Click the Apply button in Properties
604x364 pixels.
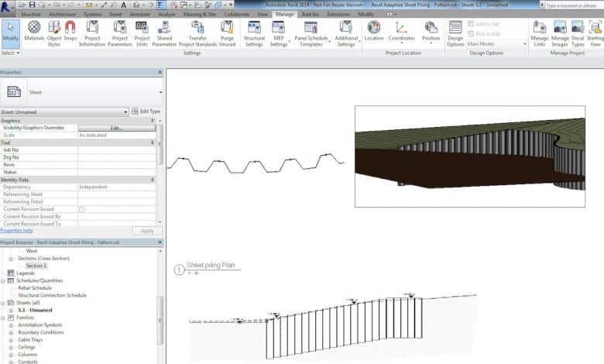tap(147, 231)
